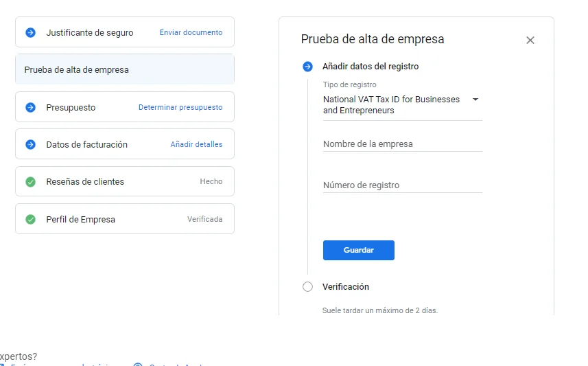Viewport: 588px width, 366px height.
Task: Click blue step icon for Añadir datos del registro
Action: 307,67
